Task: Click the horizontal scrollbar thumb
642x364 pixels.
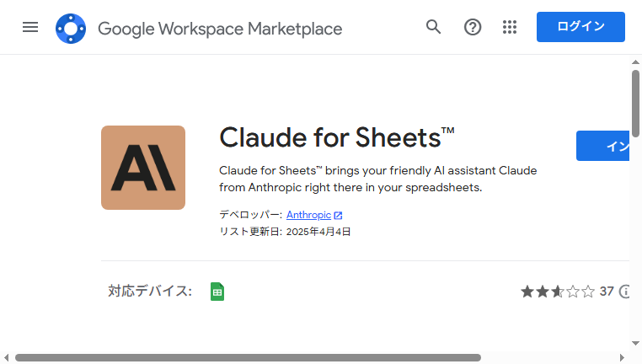Action: pos(248,358)
